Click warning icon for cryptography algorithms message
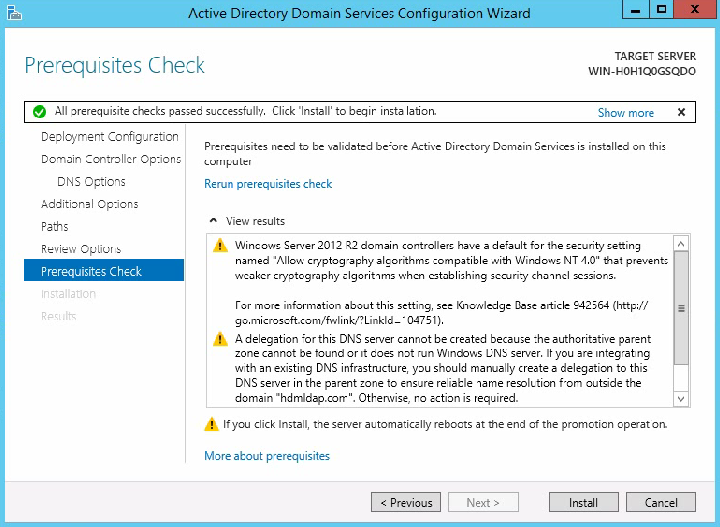The image size is (720, 527). pyautogui.click(x=220, y=246)
